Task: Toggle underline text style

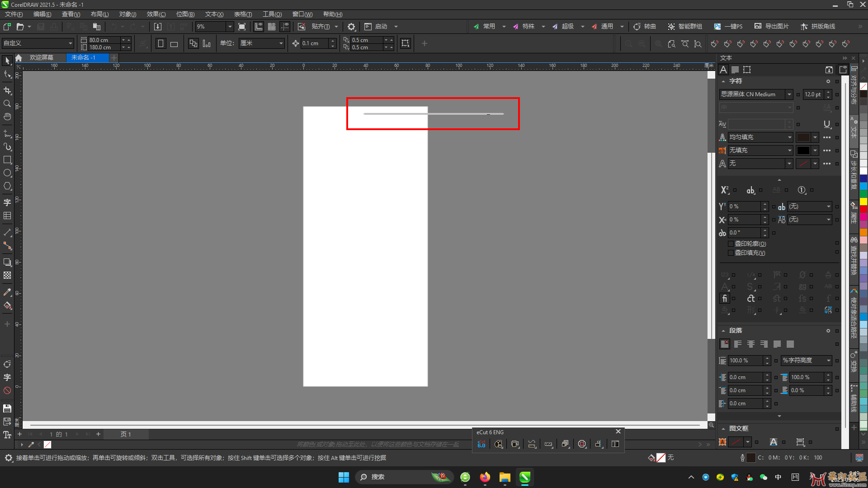Action: click(827, 124)
